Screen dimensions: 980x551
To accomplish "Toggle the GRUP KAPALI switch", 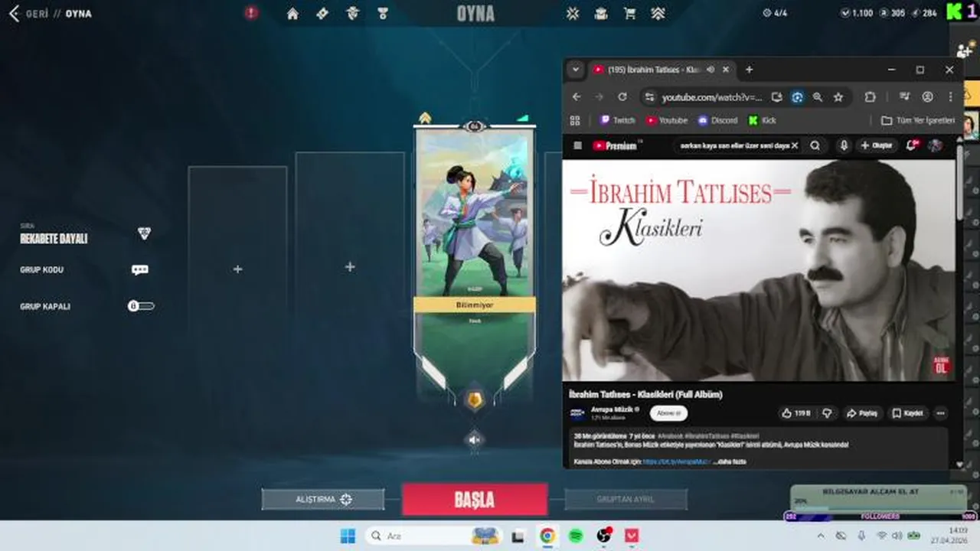I will pos(141,306).
